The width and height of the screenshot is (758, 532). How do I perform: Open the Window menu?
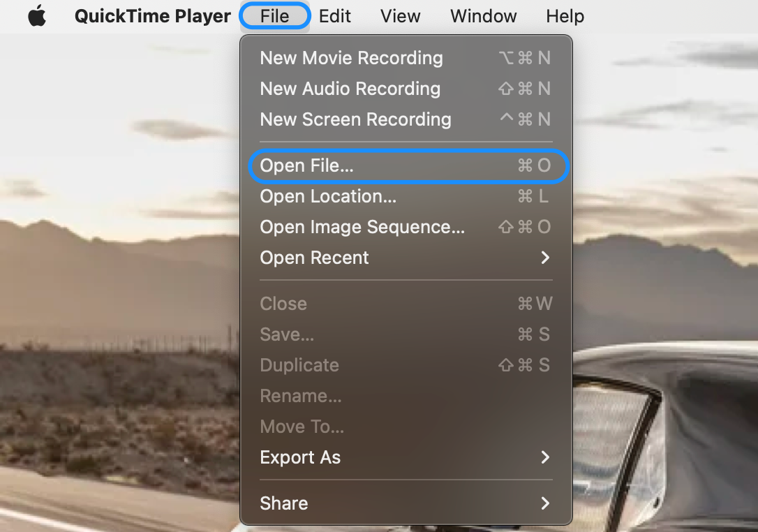click(483, 15)
